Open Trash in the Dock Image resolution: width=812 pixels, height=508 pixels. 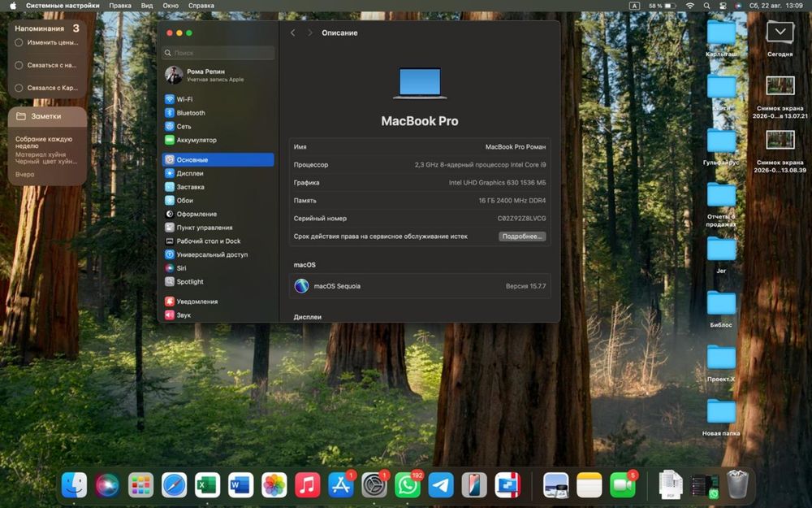[x=737, y=484]
